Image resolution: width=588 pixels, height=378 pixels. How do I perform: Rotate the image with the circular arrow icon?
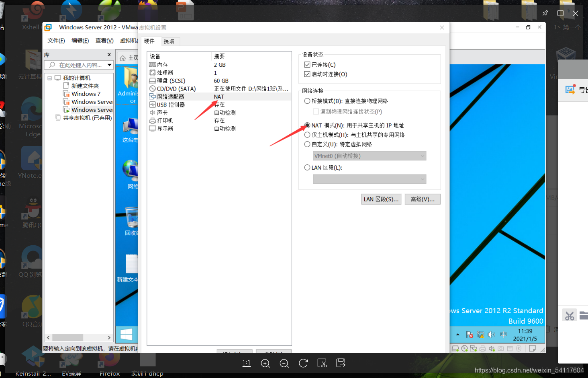pos(303,363)
